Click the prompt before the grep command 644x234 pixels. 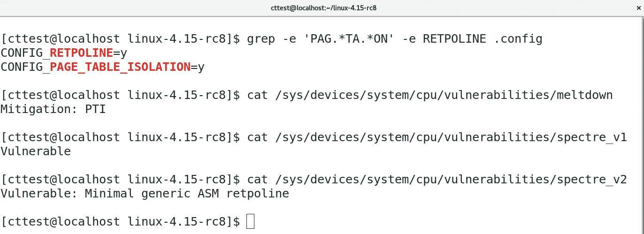120,39
